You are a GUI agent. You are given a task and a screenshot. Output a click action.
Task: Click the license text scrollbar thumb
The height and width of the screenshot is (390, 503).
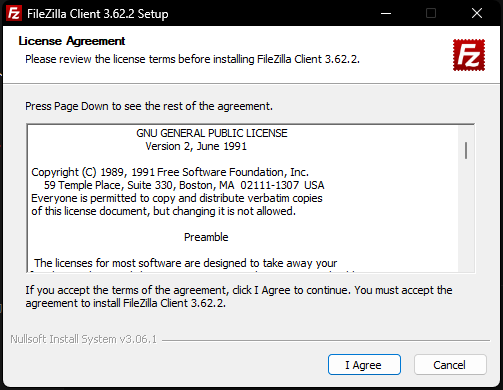coord(466,150)
